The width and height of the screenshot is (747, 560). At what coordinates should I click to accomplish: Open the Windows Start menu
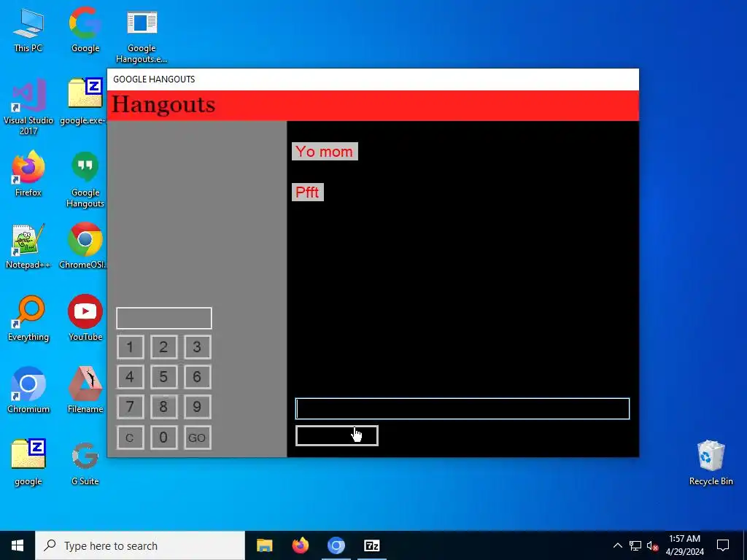point(18,545)
